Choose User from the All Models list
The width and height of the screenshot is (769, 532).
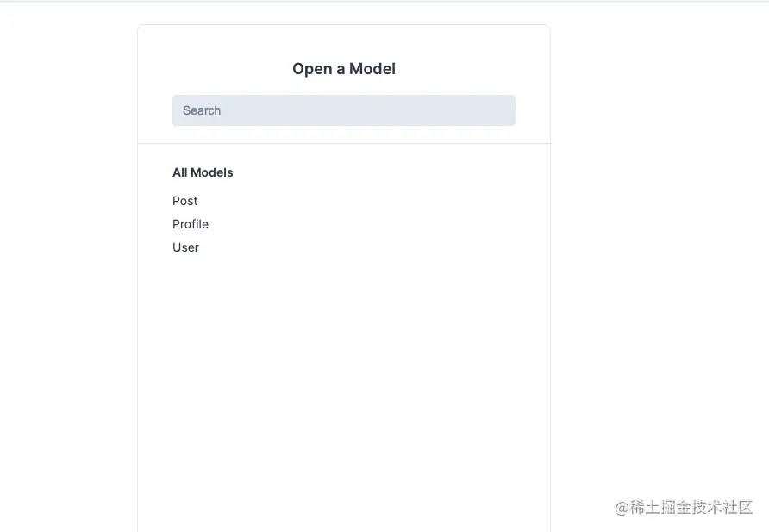(186, 247)
